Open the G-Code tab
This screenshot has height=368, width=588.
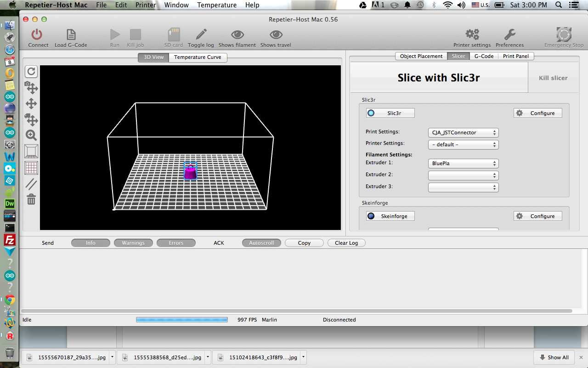(x=484, y=56)
